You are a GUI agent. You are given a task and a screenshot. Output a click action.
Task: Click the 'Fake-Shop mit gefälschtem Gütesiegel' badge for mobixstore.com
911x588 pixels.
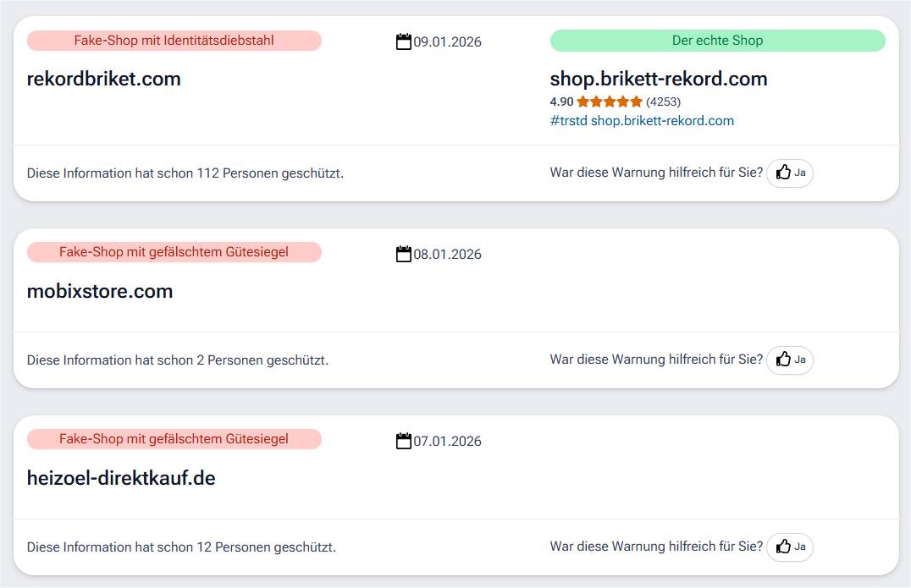[x=174, y=251]
